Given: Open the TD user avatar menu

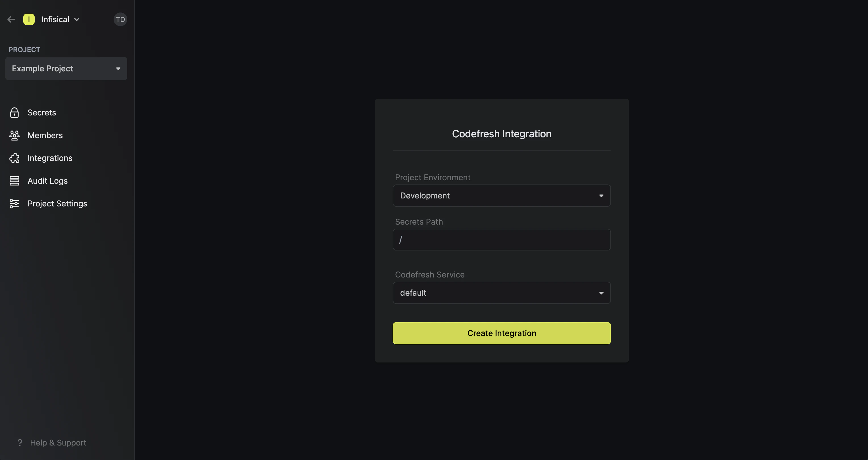Looking at the screenshot, I should click(120, 20).
